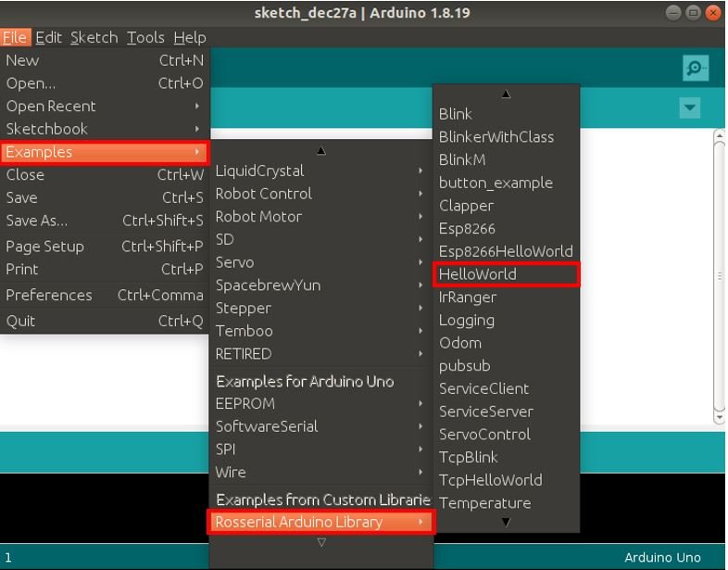
Task: Expand the Temboo examples submenu
Action: pyautogui.click(x=320, y=331)
